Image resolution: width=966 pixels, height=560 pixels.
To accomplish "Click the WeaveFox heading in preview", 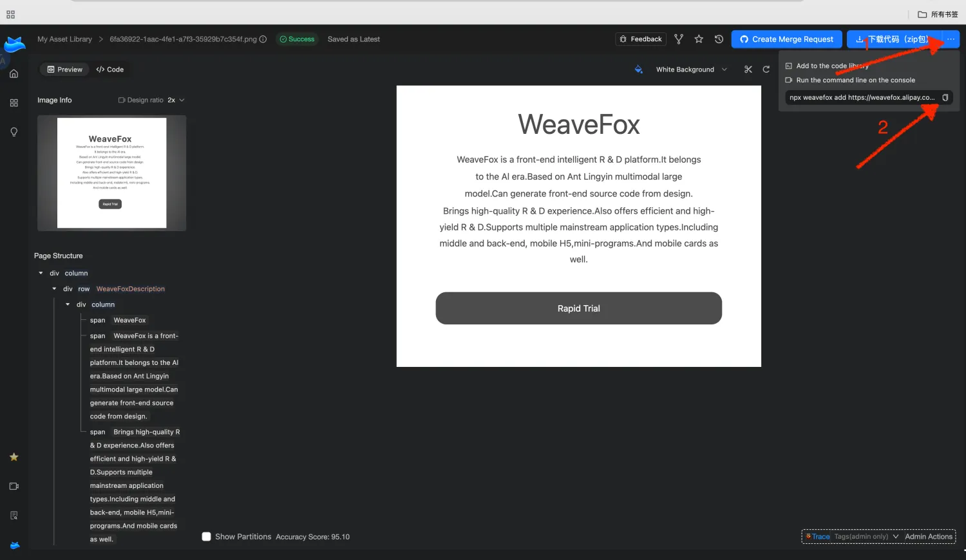I will coord(579,124).
